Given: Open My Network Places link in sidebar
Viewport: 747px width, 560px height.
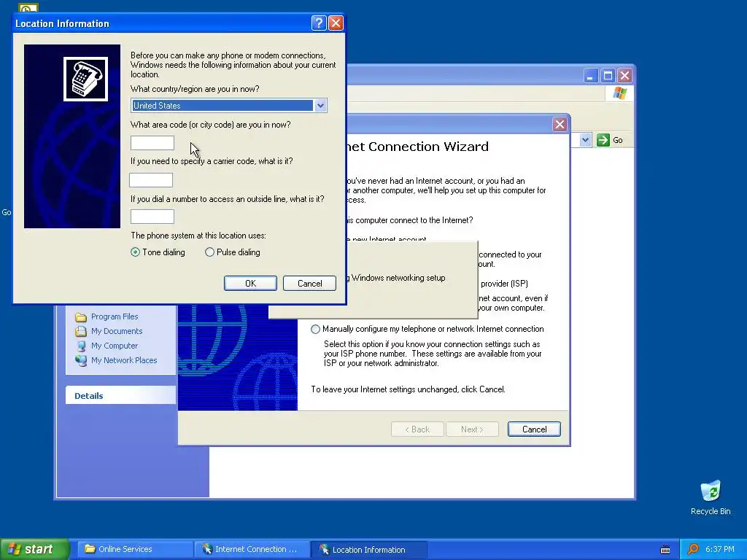Looking at the screenshot, I should point(124,360).
